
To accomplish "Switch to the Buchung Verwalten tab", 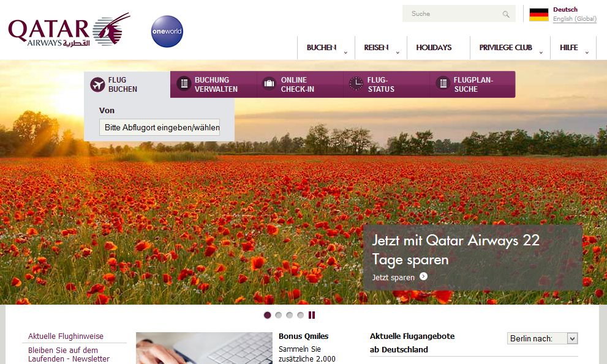I will click(x=213, y=84).
